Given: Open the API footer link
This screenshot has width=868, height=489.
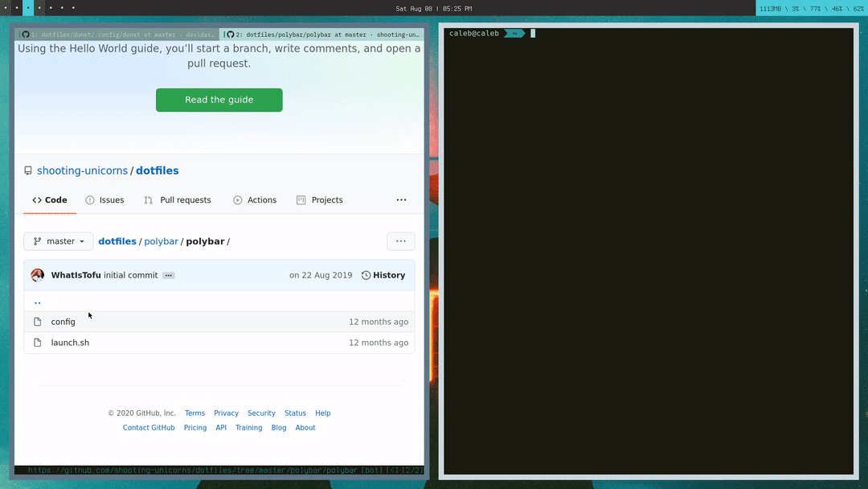Looking at the screenshot, I should point(221,428).
